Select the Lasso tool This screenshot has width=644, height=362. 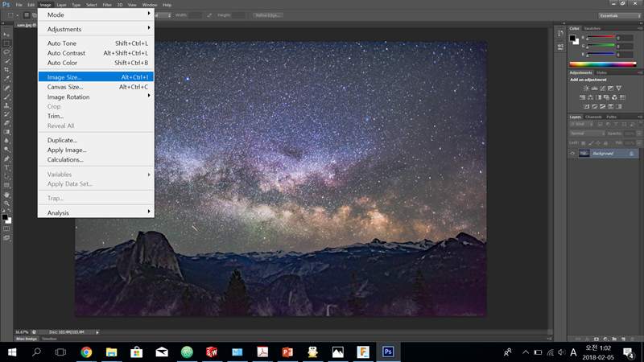coord(6,52)
